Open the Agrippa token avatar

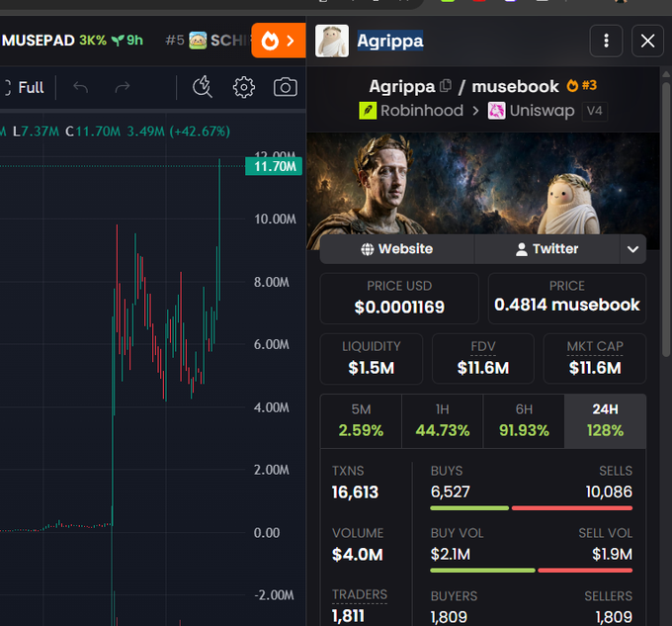[x=332, y=41]
